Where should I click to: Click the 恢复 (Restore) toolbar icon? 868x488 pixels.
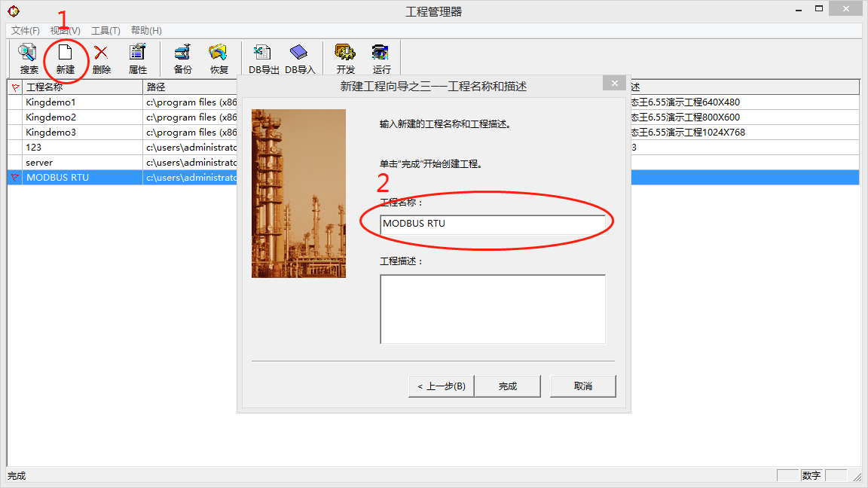pyautogui.click(x=219, y=59)
